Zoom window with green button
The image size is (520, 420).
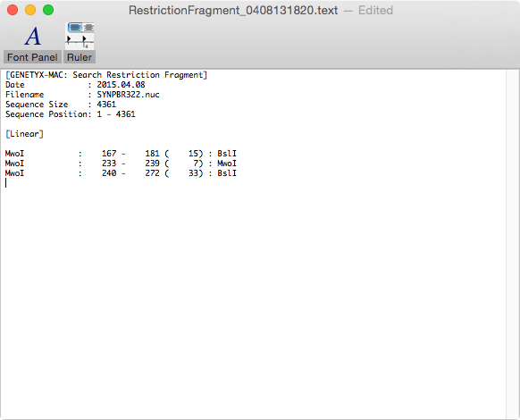tap(48, 10)
